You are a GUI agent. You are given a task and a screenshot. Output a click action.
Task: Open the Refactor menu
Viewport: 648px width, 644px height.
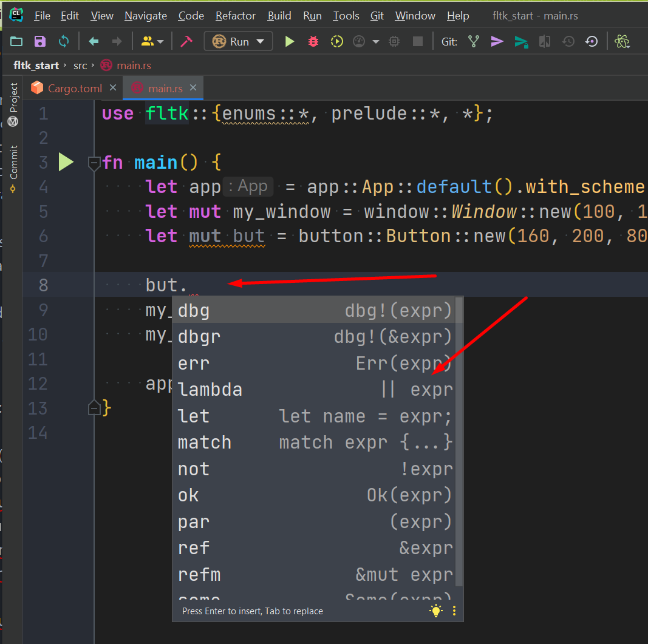pyautogui.click(x=235, y=16)
